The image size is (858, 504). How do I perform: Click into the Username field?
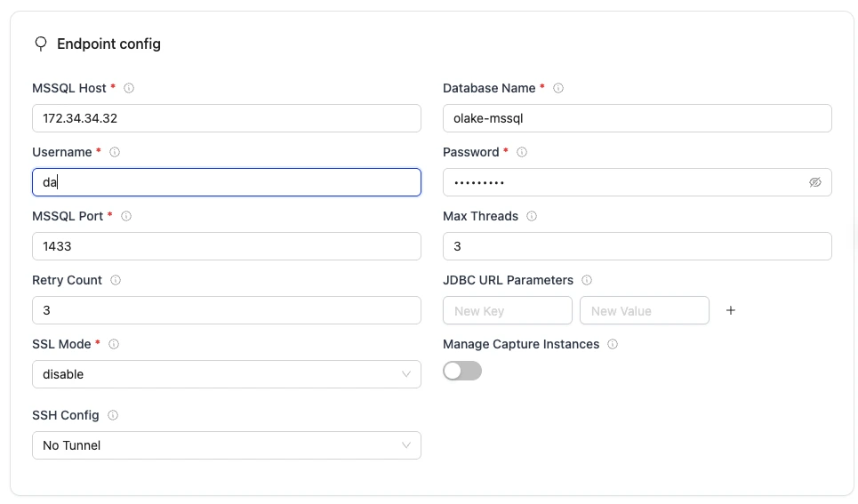pos(227,182)
